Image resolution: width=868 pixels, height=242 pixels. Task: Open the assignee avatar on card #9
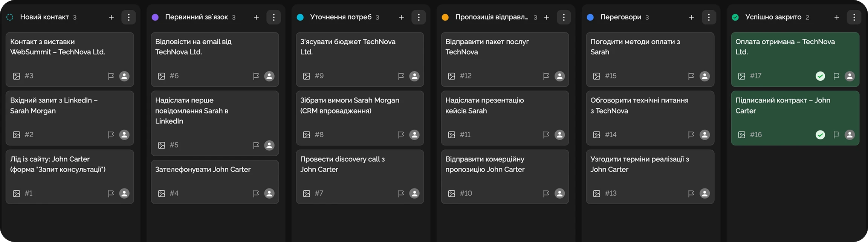pos(414,76)
